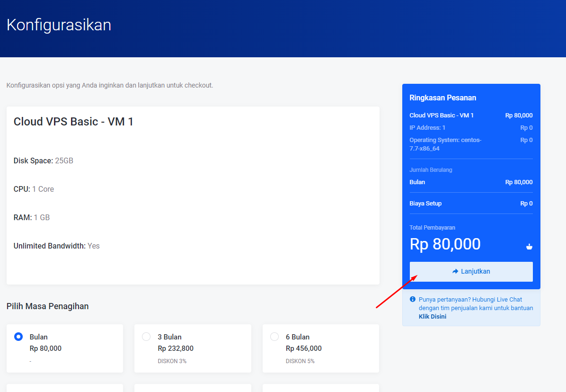Click the basket icon beside total payment
Screen dimensions: 566x392
pos(529,246)
